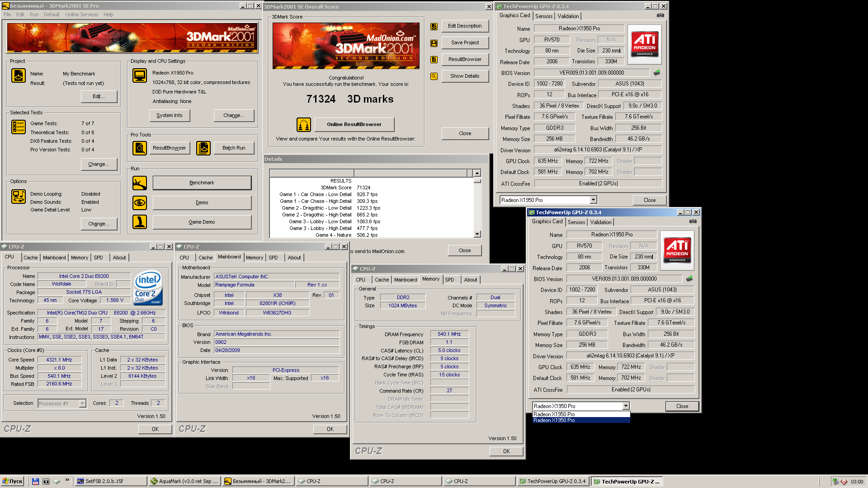Click the 71324 3D marks score text
The width and height of the screenshot is (868, 488).
click(x=349, y=99)
